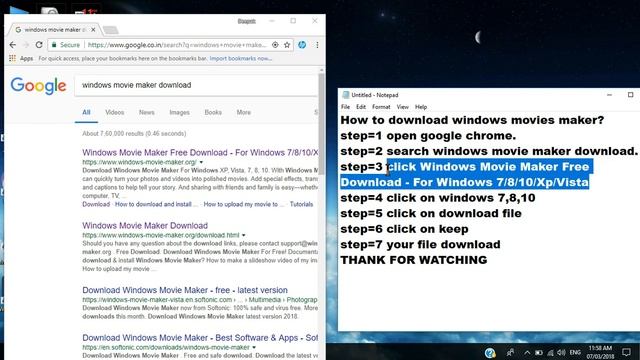
Task: Open Notepad File menu
Action: click(x=345, y=107)
